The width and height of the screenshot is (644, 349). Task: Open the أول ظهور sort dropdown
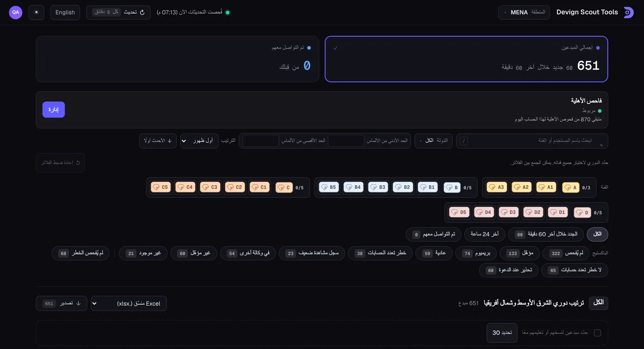coord(200,141)
